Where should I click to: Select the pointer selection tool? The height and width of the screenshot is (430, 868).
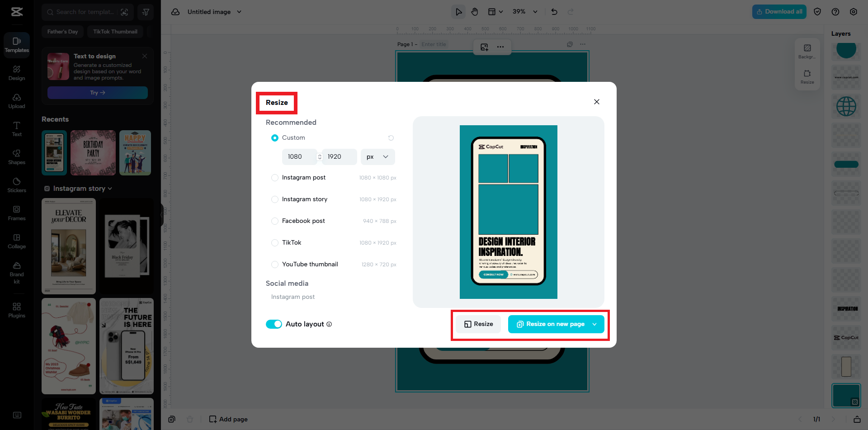coord(458,12)
